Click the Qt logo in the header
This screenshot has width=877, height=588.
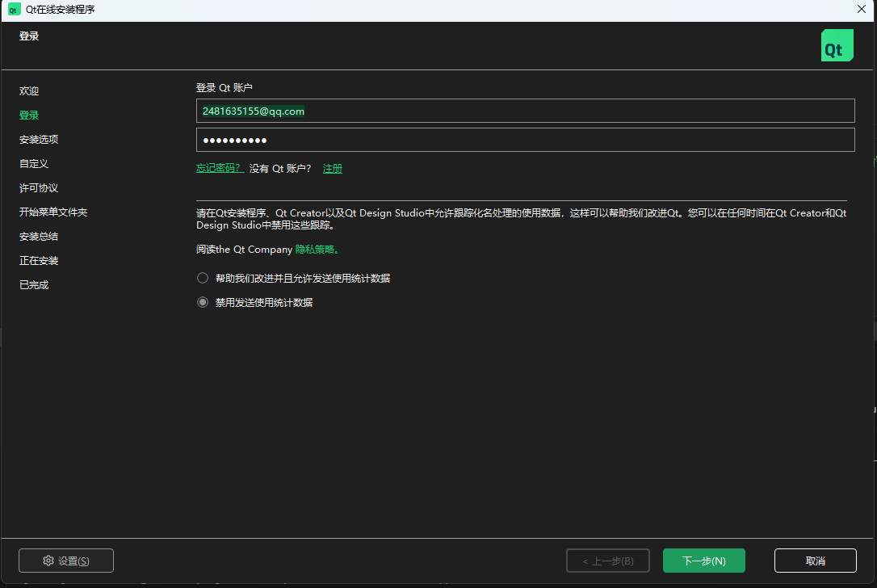tap(837, 45)
